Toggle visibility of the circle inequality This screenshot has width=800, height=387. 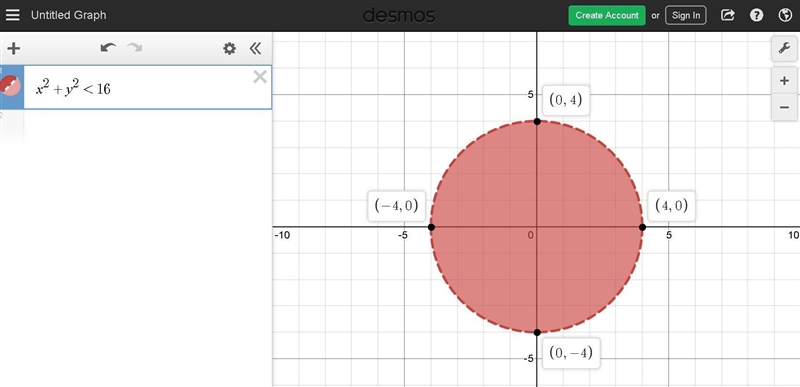tap(11, 85)
